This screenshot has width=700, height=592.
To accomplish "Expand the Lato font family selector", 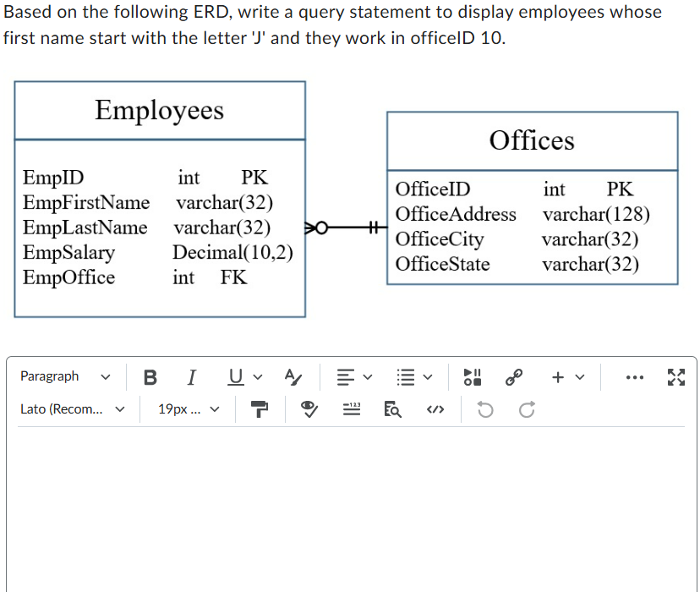I will click(x=72, y=408).
